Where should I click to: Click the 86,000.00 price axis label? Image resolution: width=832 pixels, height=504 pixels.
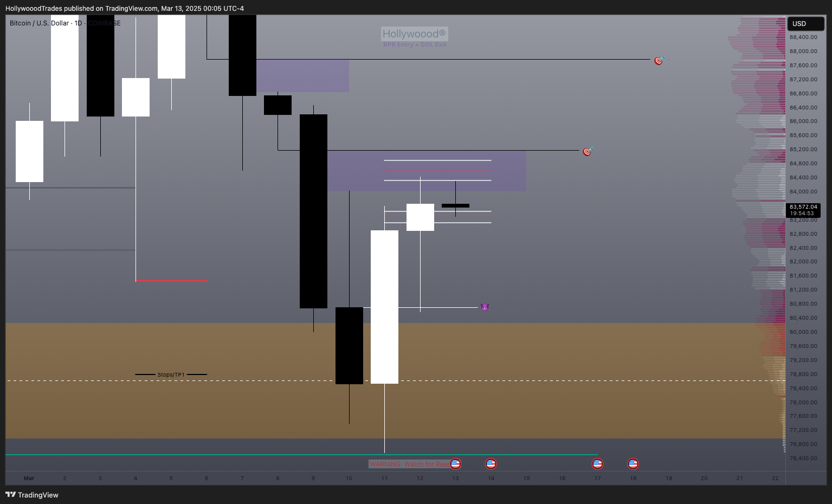pos(803,121)
